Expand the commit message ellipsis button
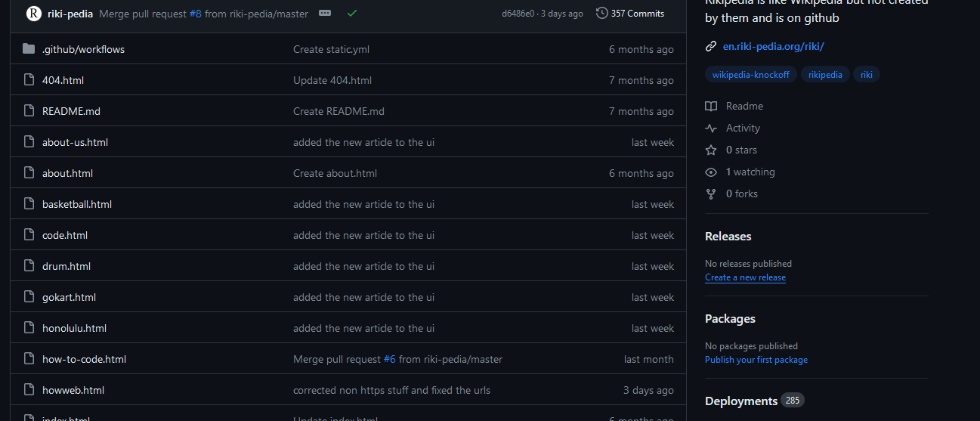Image resolution: width=980 pixels, height=421 pixels. 325,14
